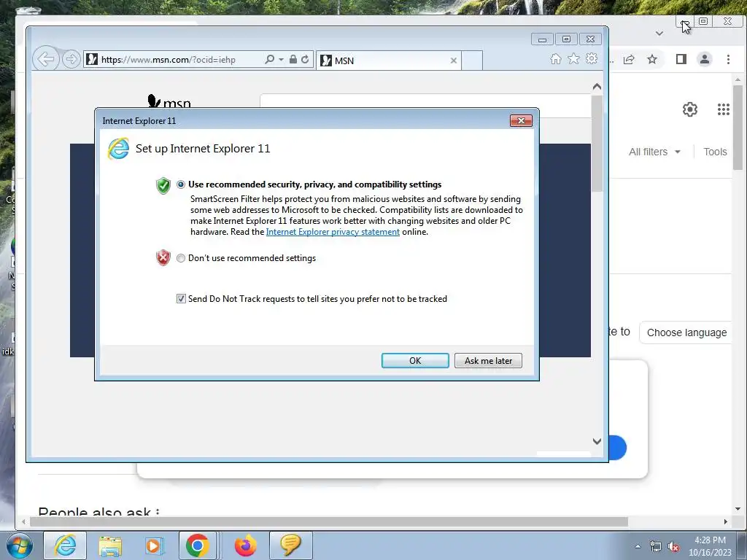Screen dimensions: 747x560
Task: Open the yellow speech bubble taskbar app
Action: coord(290,545)
